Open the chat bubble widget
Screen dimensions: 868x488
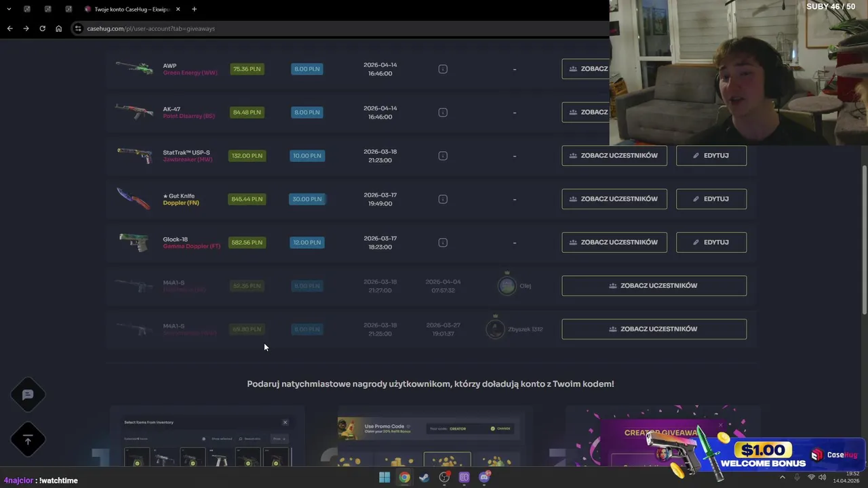[28, 394]
